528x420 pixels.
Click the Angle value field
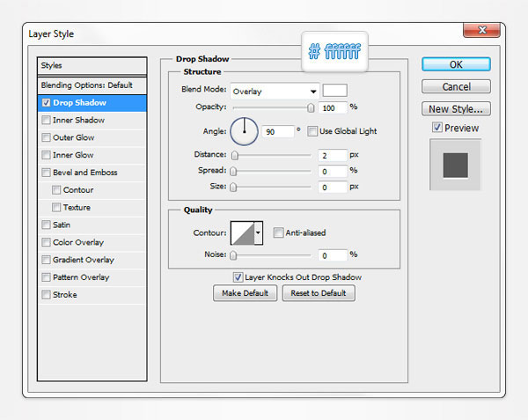pyautogui.click(x=278, y=131)
